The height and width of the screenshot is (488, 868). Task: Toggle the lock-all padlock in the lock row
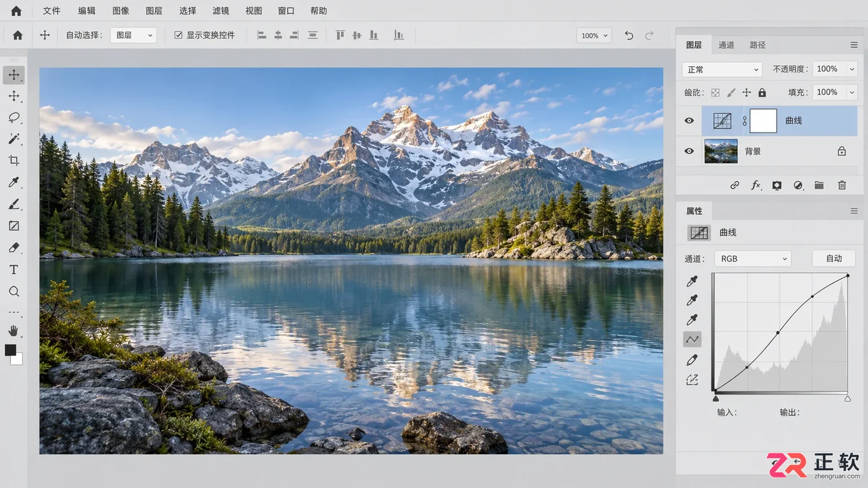coord(762,93)
